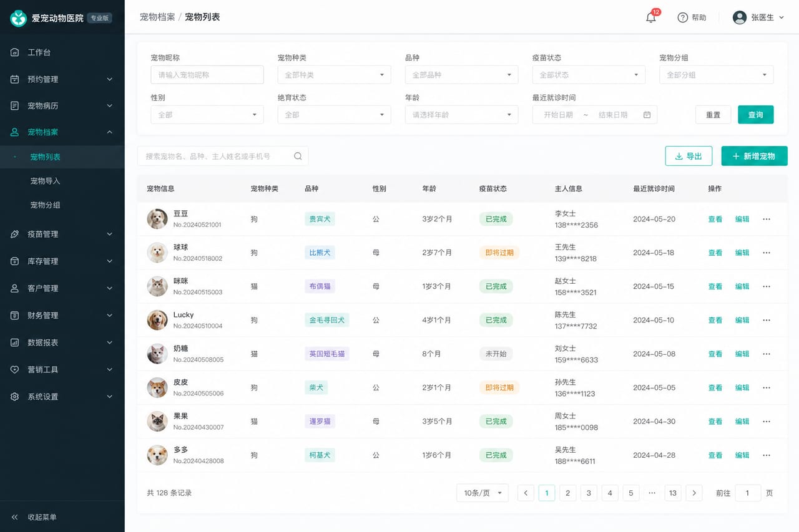Screen dimensions: 799x532
Task: Open more actions for 豆豆 row
Action: tap(767, 219)
